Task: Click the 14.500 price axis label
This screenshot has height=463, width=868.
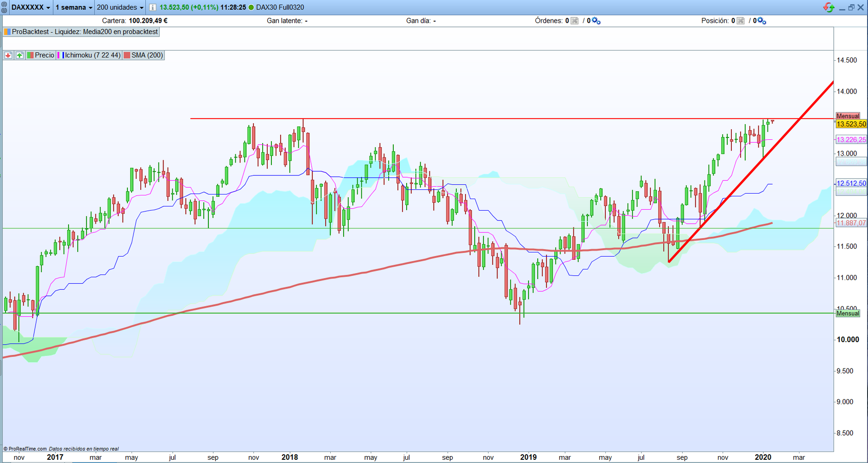Action: point(847,60)
